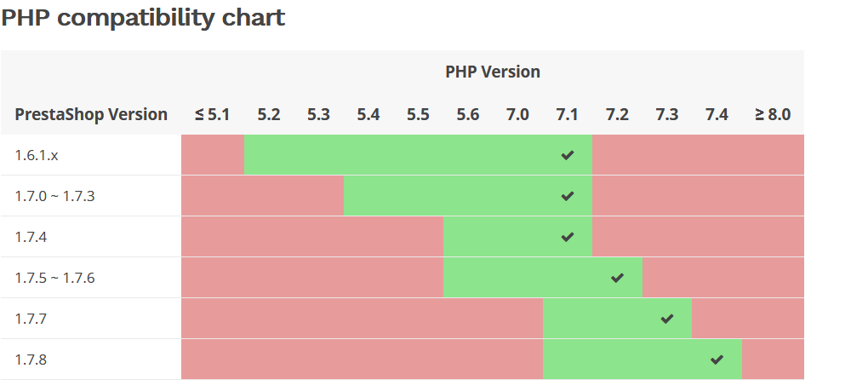868x380 pixels.
Task: Click the checkmark in the 1.7.4 row
Action: point(568,237)
